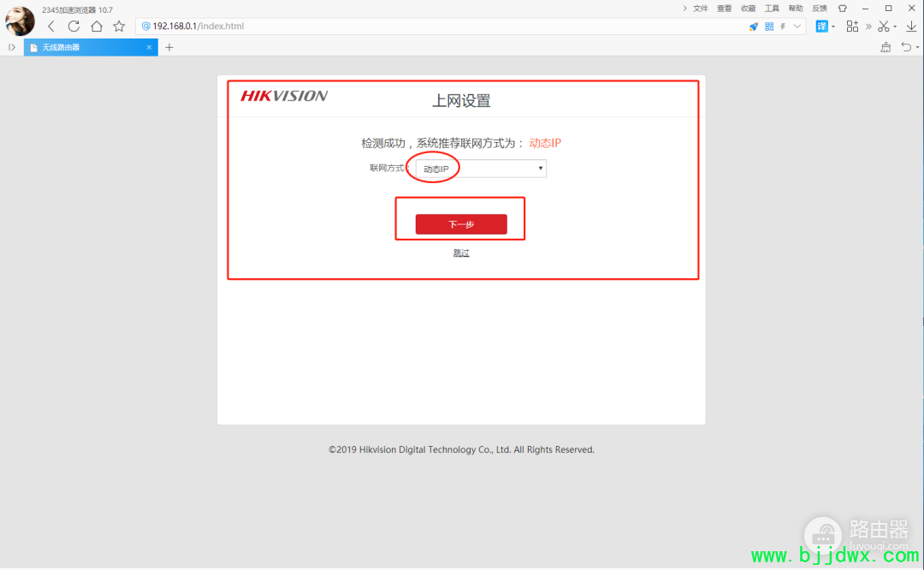
Task: Open the 帮助 menu
Action: 796,9
